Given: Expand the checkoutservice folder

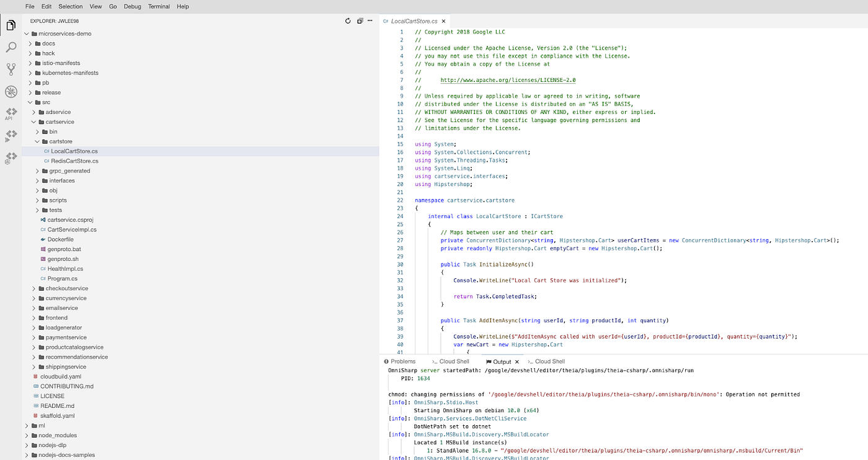Looking at the screenshot, I should tap(34, 289).
